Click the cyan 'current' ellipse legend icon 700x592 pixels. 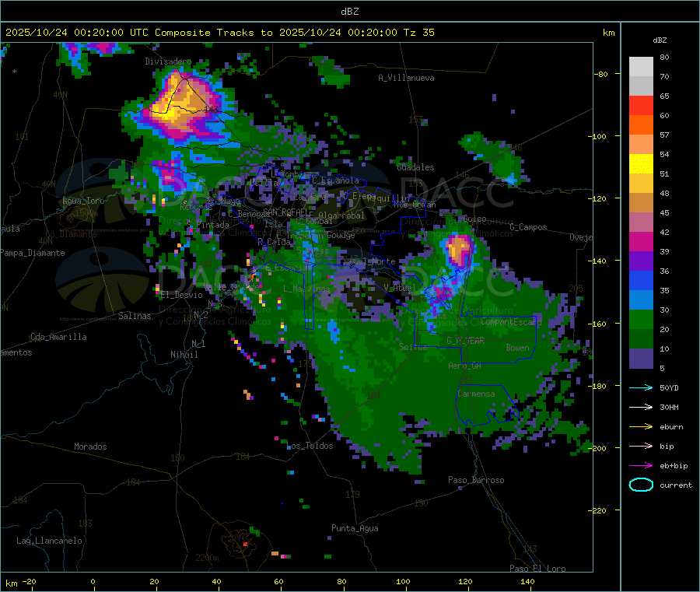click(641, 485)
